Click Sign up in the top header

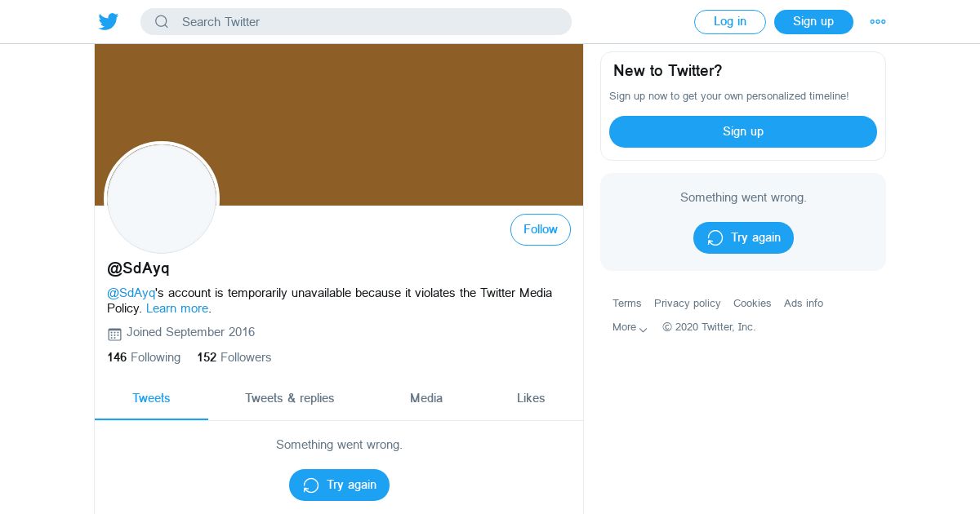813,22
